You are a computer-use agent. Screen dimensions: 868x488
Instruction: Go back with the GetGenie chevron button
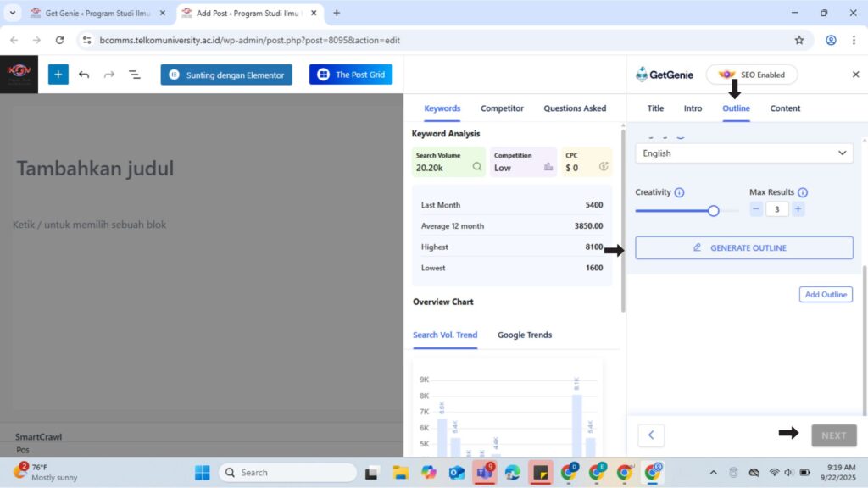[x=651, y=435]
